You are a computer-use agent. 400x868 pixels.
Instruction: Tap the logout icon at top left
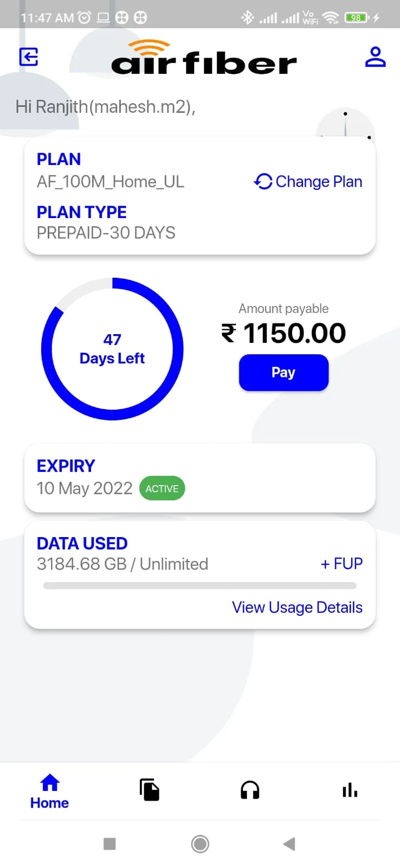[x=29, y=57]
